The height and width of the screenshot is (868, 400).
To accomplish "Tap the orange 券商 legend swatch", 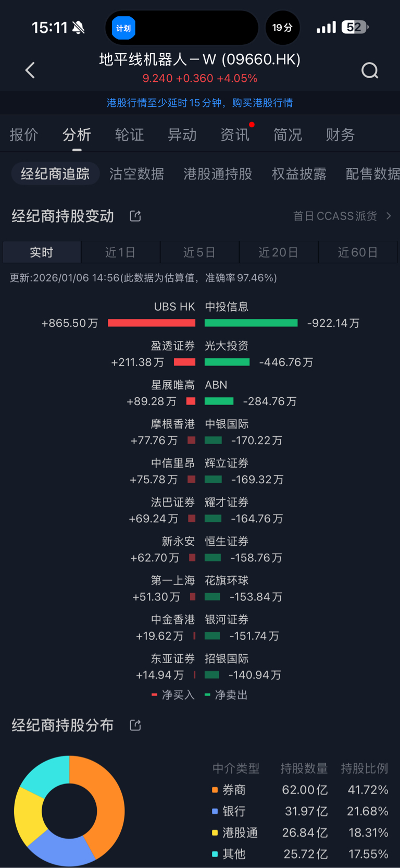I will 215,790.
